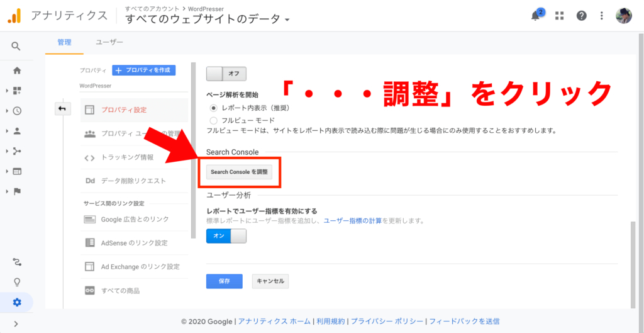This screenshot has height=333, width=644.
Task: Expand the left sidebar with bottom chevron
Action: pyautogui.click(x=16, y=324)
